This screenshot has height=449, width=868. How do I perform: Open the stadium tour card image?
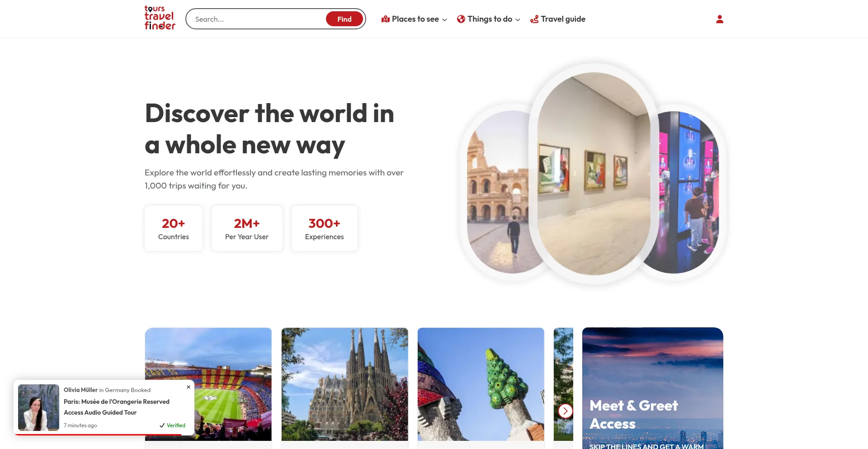coord(208,384)
